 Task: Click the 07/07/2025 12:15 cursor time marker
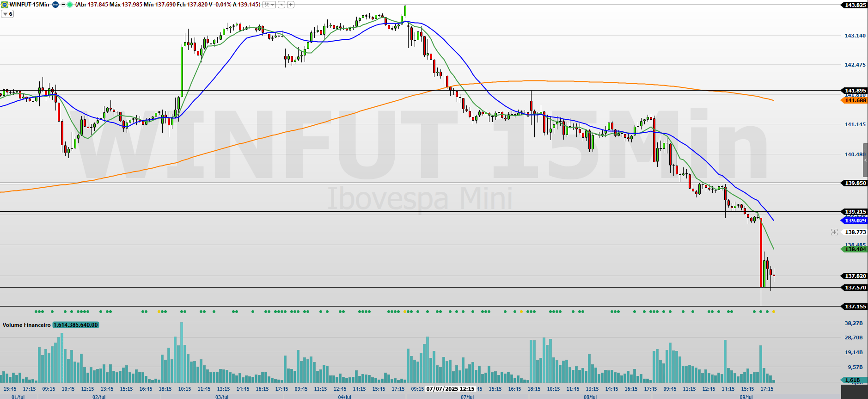pos(450,389)
